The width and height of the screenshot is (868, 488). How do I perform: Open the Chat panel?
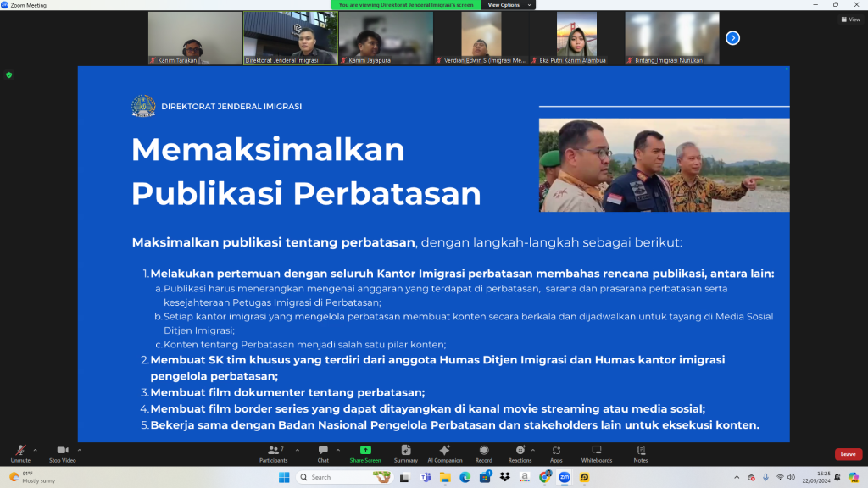click(323, 454)
